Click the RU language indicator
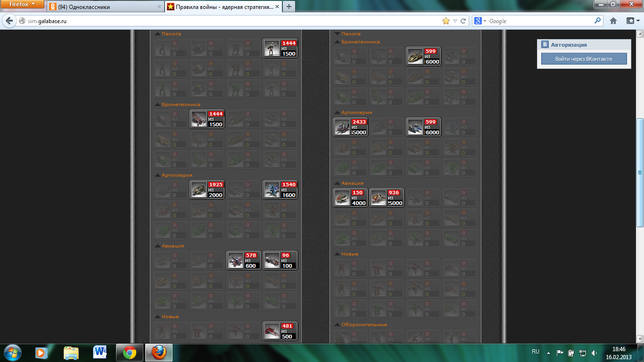This screenshot has width=644, height=362. tap(536, 352)
